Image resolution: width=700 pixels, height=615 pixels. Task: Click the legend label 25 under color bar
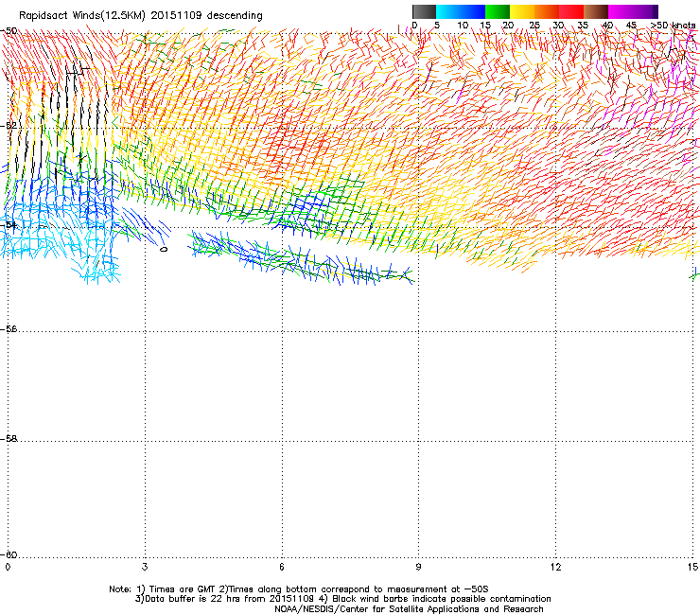coord(534,26)
